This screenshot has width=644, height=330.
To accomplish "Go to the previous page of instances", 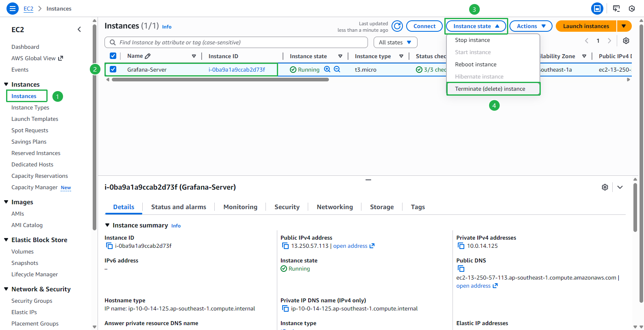I will (587, 41).
